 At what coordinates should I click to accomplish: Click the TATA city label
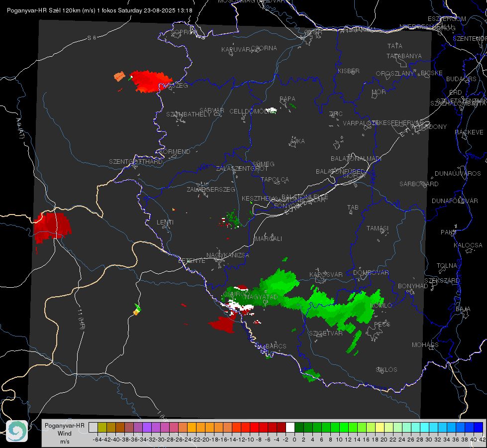(x=395, y=46)
